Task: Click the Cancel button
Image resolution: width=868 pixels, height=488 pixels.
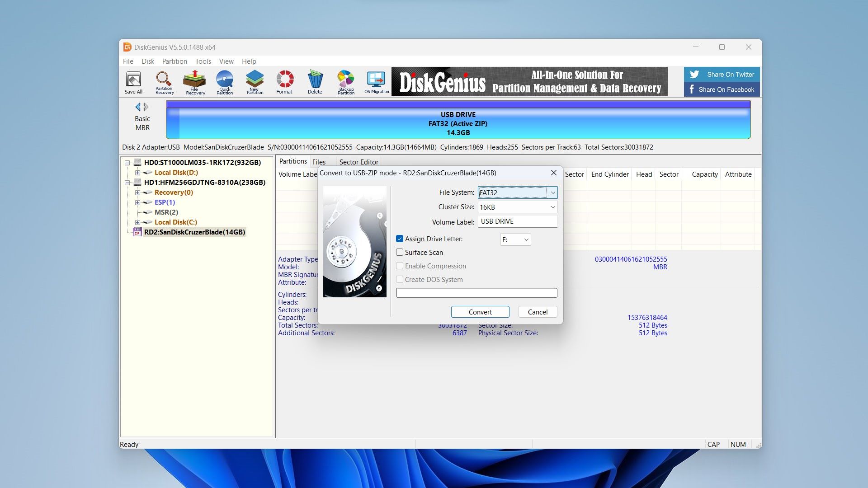Action: 537,312
